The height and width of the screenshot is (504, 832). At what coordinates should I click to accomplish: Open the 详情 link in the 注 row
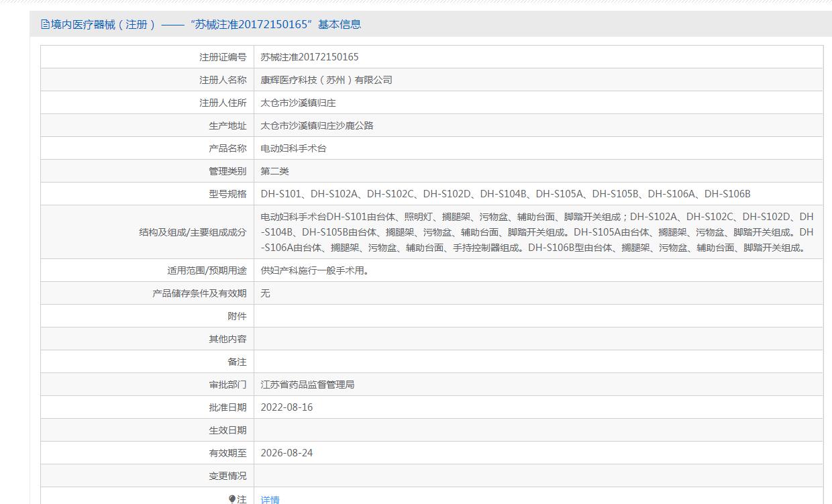pos(270,499)
